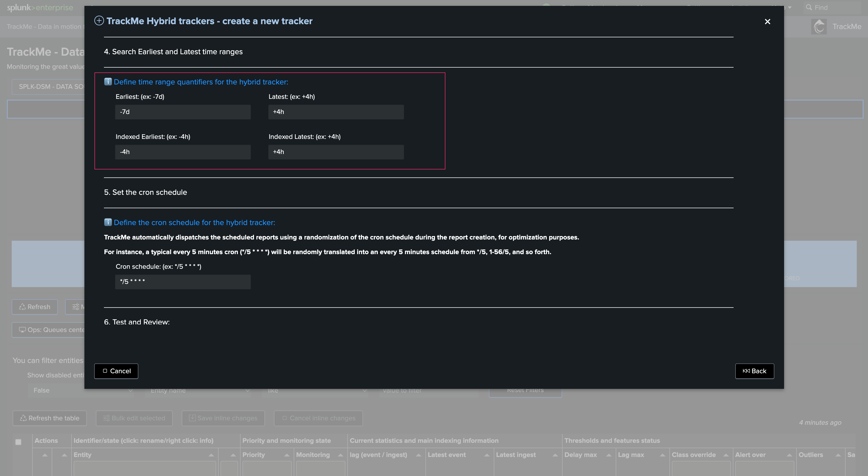Focus the Latest field containing +4h

(x=336, y=112)
